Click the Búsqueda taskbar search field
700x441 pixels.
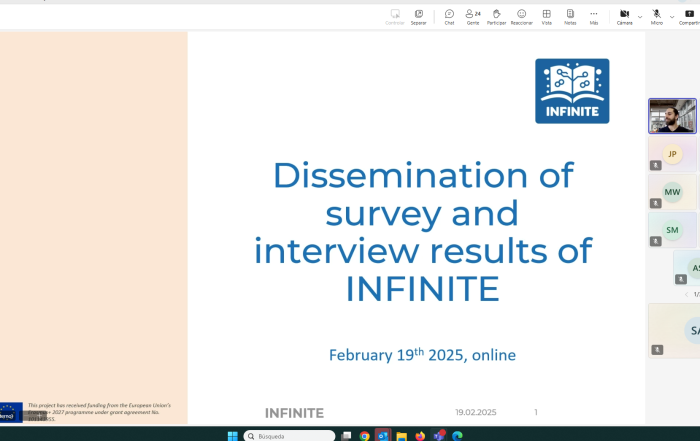click(289, 436)
